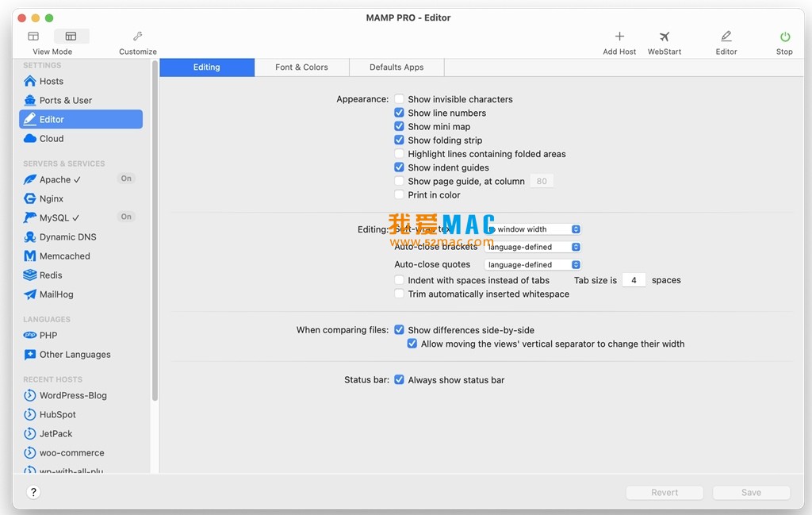Open the Dynamic DNS octopus icon

coord(30,236)
